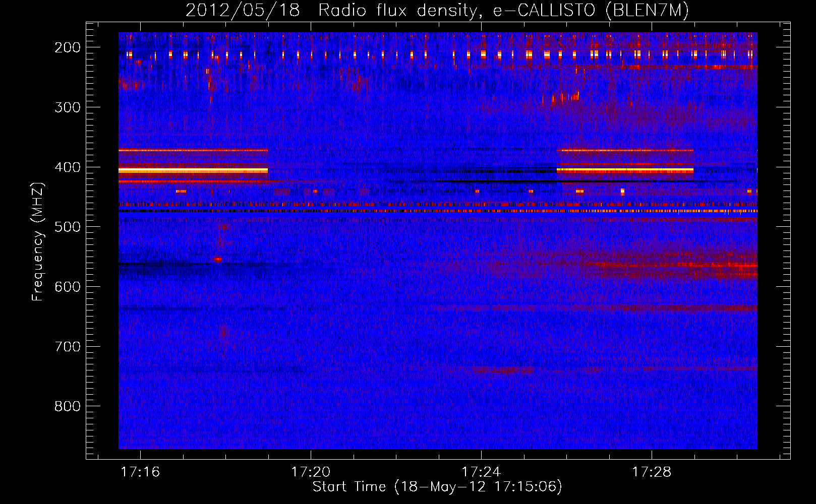Select the 300 frequency tick label
The width and height of the screenshot is (816, 504).
[68, 107]
